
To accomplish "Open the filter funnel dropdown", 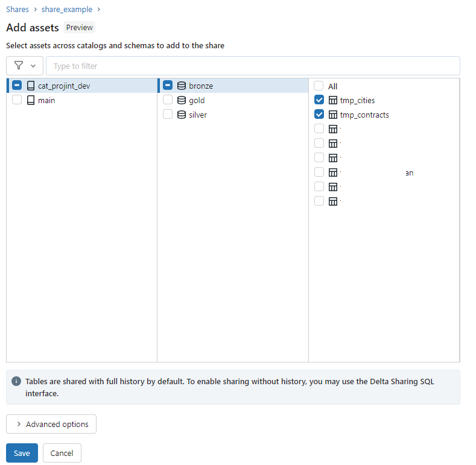I will (25, 66).
